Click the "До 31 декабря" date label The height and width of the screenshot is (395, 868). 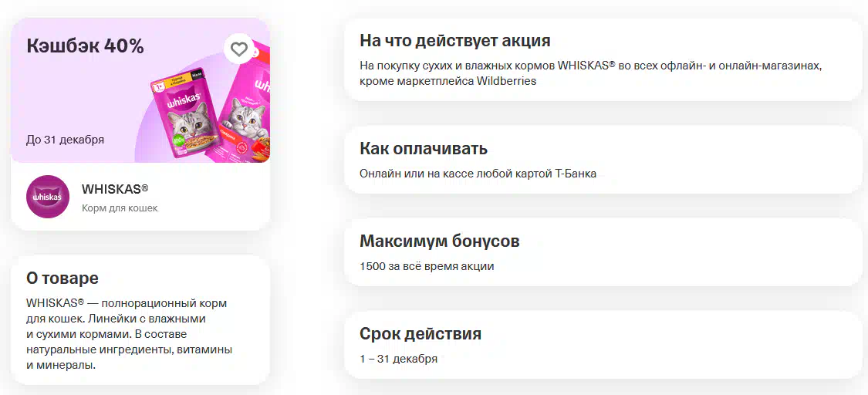(66, 140)
